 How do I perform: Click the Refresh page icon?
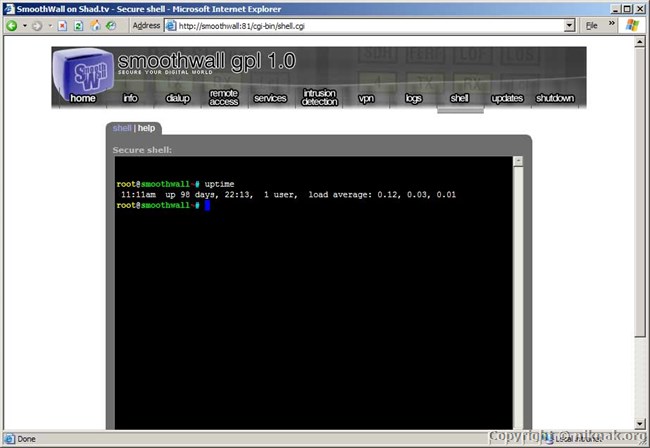pos(78,26)
